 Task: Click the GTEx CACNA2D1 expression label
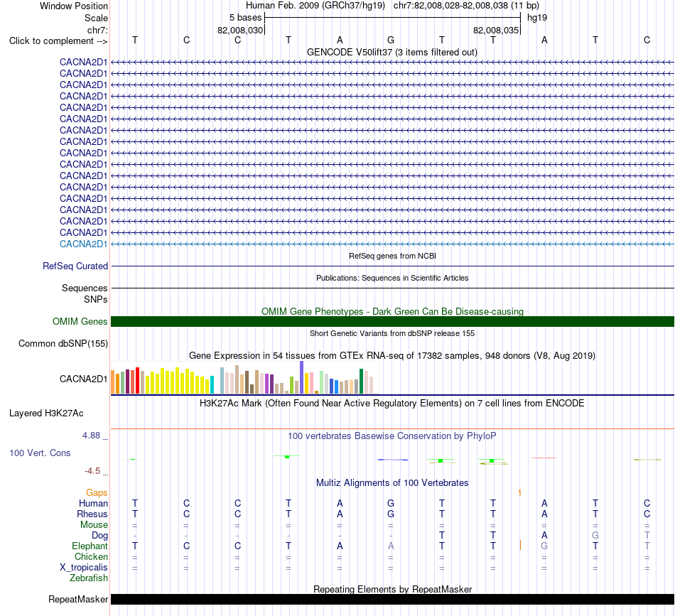(x=84, y=379)
